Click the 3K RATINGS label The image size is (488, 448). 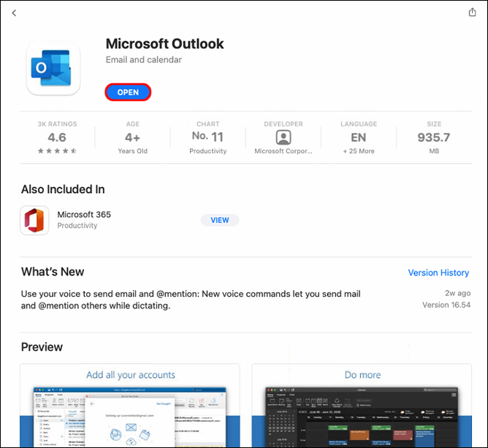tap(57, 124)
